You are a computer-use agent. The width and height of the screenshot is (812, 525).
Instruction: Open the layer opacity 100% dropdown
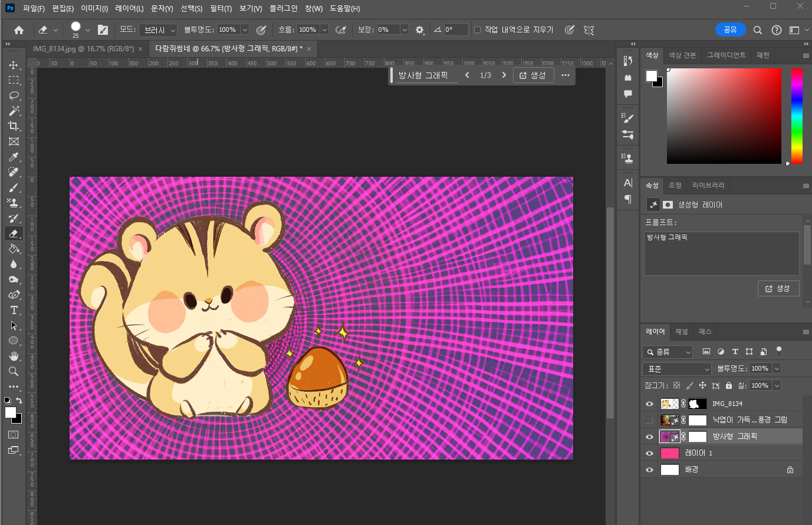point(777,368)
